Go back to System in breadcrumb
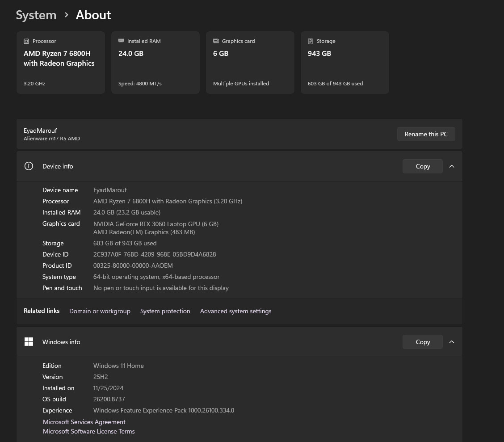This screenshot has width=504, height=442. click(36, 15)
